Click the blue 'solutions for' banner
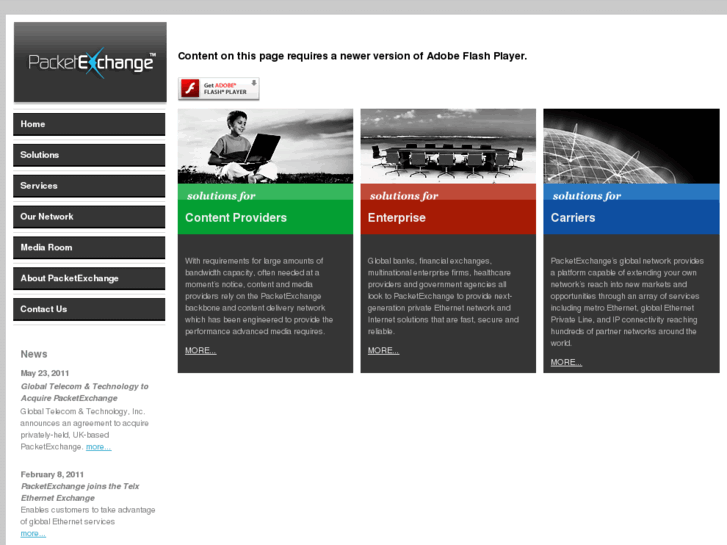Viewport: 727px width, 545px height. [x=631, y=192]
